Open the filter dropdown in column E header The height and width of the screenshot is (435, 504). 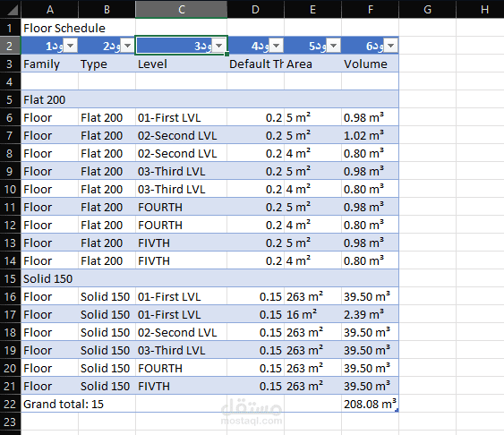tap(333, 46)
